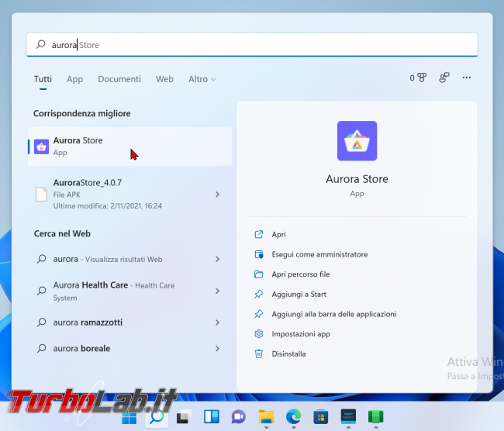Image resolution: width=504 pixels, height=431 pixels.
Task: Click the run as administrator shield icon
Action: [x=259, y=254]
